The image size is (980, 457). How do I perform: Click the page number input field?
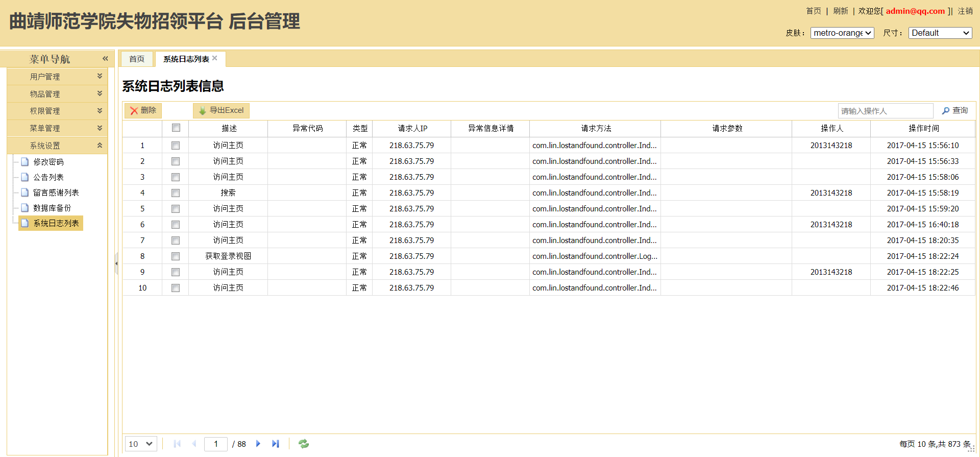coord(216,444)
